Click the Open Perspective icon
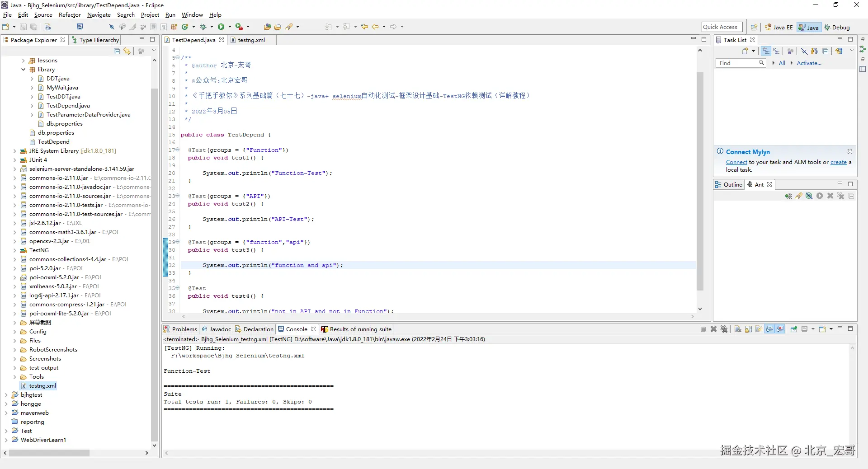This screenshot has width=868, height=469. click(754, 27)
